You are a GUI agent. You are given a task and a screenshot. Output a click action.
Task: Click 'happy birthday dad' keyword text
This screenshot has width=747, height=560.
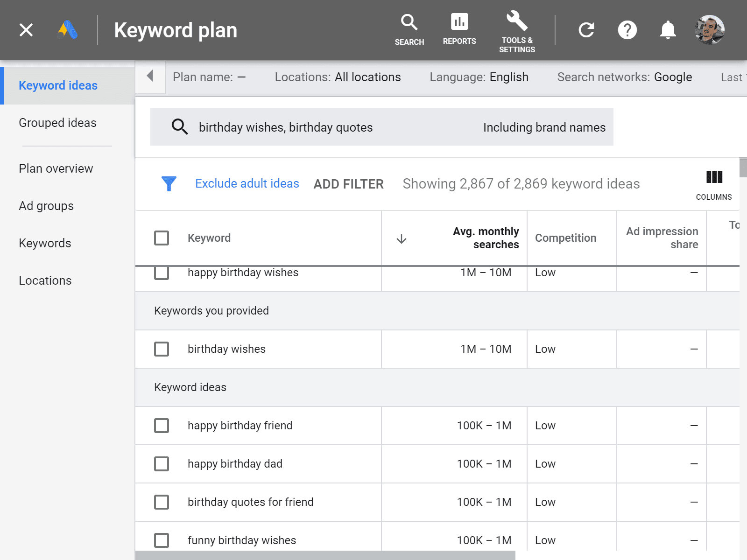pos(235,464)
